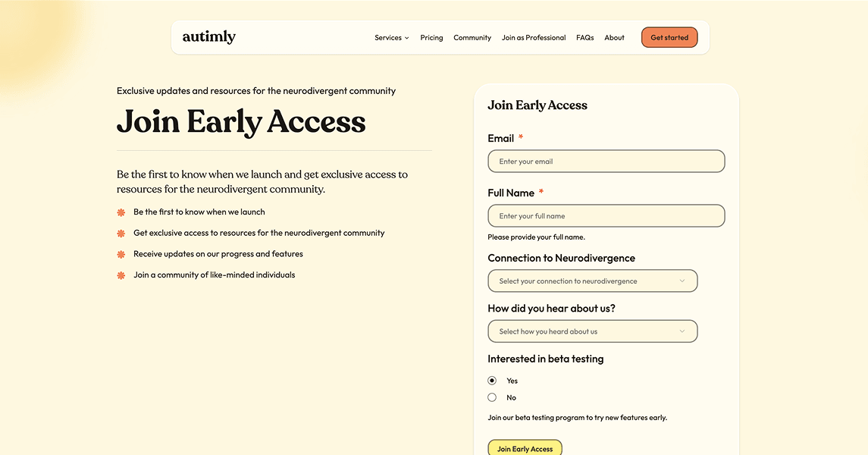The height and width of the screenshot is (455, 868).
Task: Click the chevron in the neurodivergence connection dropdown
Action: [x=682, y=281]
